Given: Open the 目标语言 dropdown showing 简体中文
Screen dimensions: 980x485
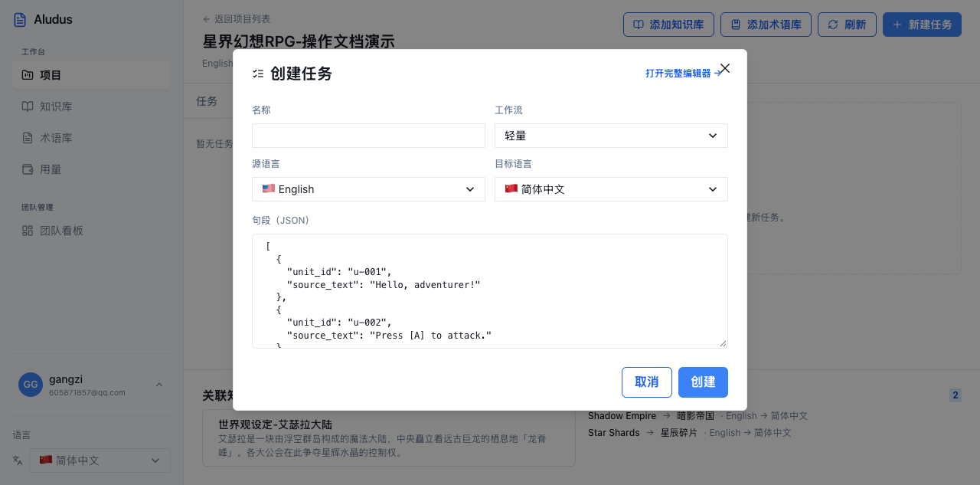Looking at the screenshot, I should pyautogui.click(x=611, y=189).
